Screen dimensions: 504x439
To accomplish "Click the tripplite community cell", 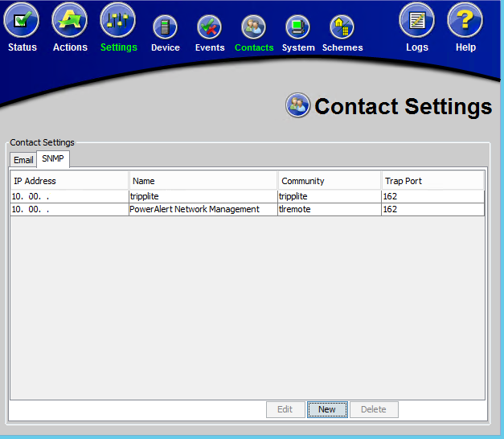I will [330, 196].
